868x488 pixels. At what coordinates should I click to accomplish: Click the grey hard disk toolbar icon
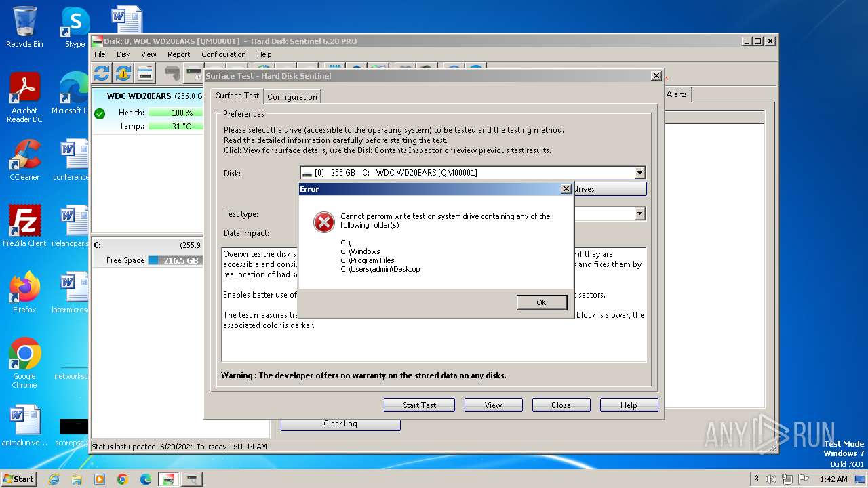(x=172, y=73)
